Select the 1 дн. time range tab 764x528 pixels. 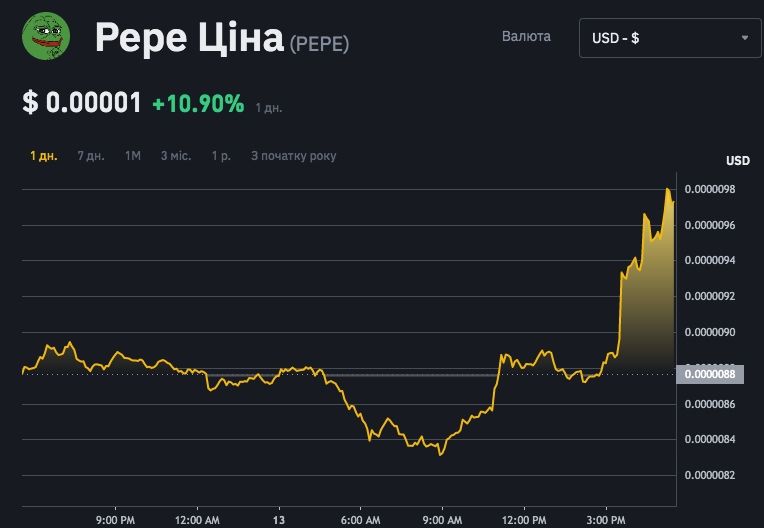click(x=44, y=156)
